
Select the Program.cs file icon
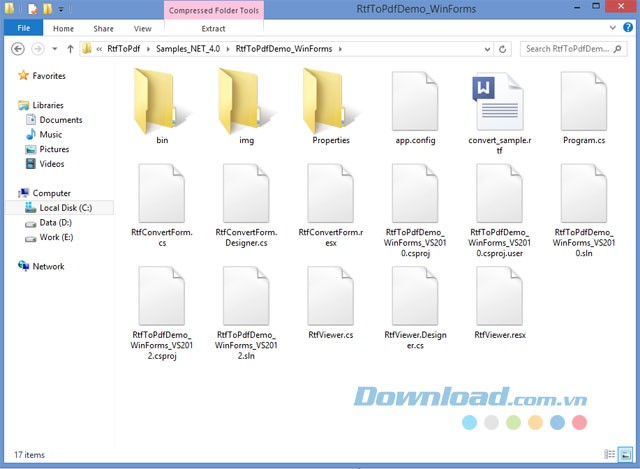coord(584,101)
